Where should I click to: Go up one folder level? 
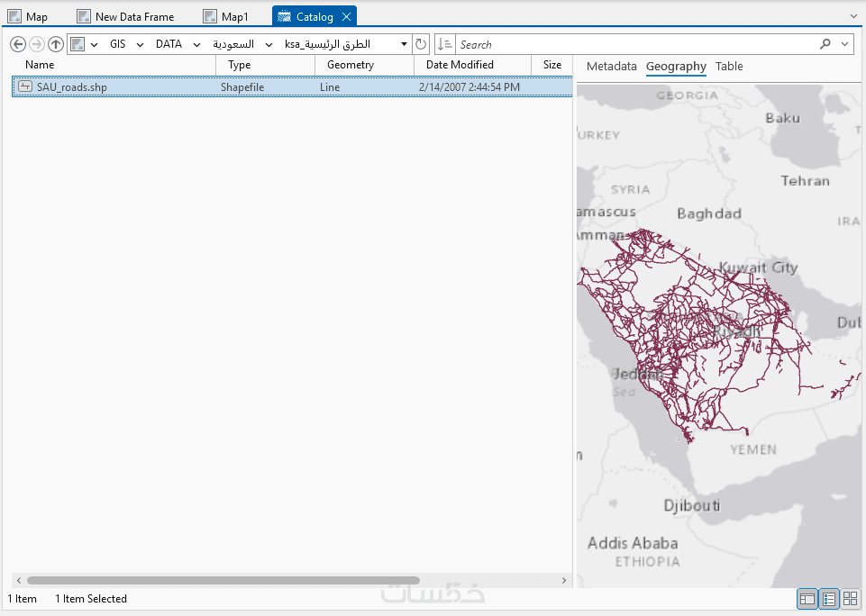click(x=56, y=44)
